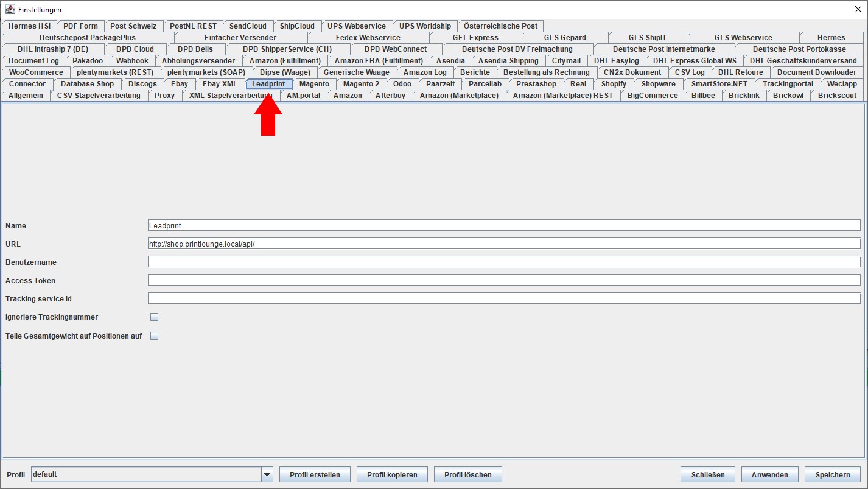Select the Access Token input field
The height and width of the screenshot is (489, 868).
click(504, 280)
